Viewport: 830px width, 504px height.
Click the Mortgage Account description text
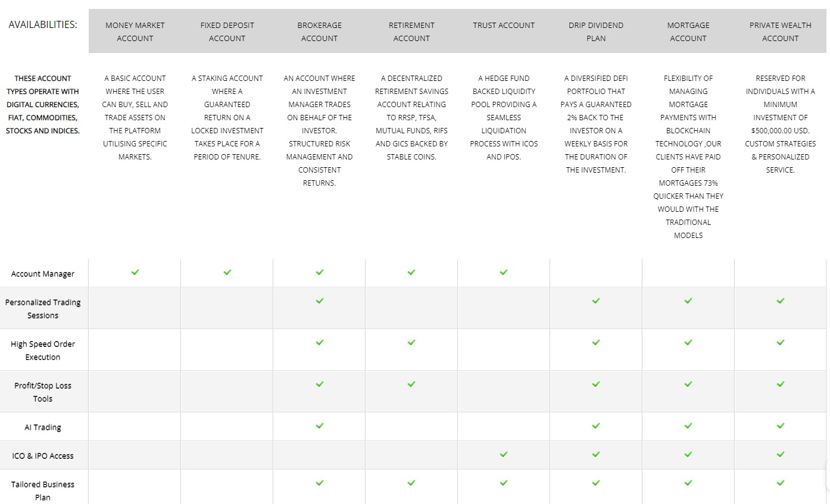click(x=688, y=156)
